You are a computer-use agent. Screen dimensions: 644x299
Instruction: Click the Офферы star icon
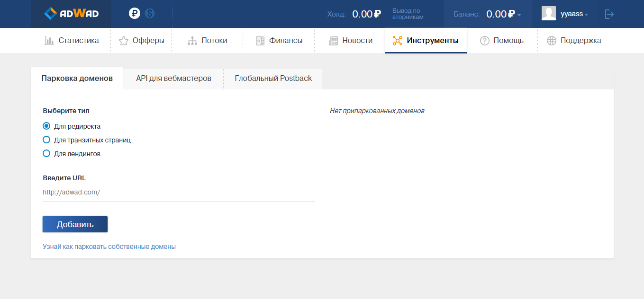pyautogui.click(x=124, y=41)
